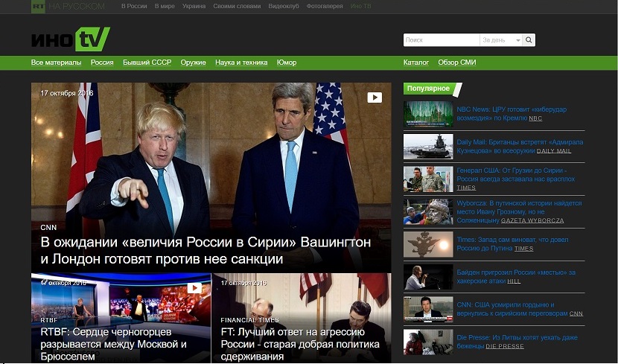
Task: Click the DIE PRESSE source tag
Action: [x=505, y=347]
